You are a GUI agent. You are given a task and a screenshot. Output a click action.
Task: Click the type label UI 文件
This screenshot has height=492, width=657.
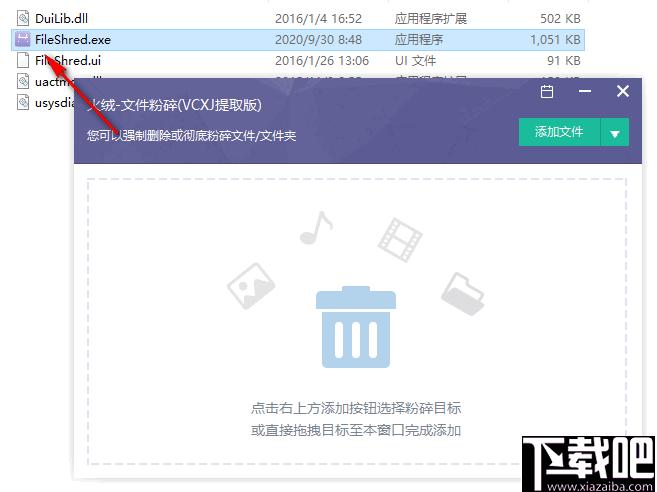415,60
